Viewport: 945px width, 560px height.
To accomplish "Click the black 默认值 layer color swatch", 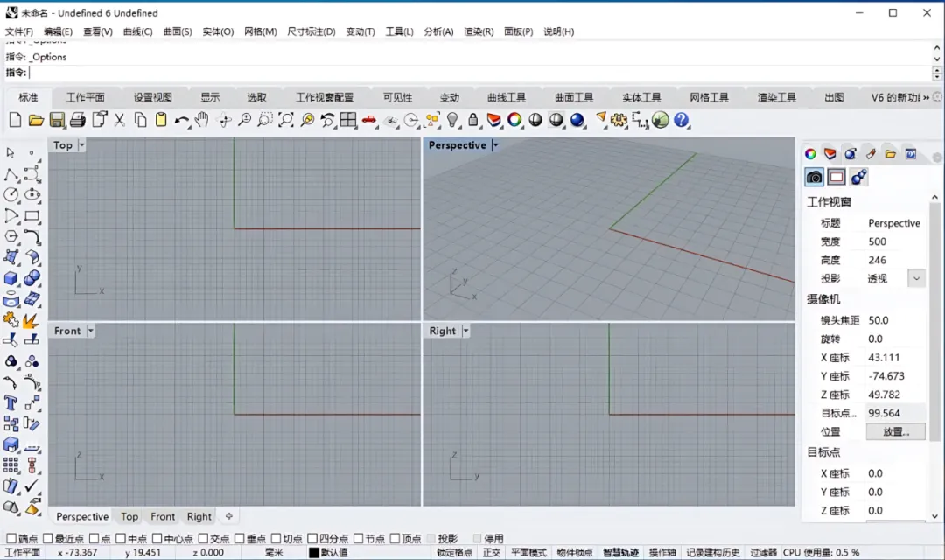I will 314,552.
